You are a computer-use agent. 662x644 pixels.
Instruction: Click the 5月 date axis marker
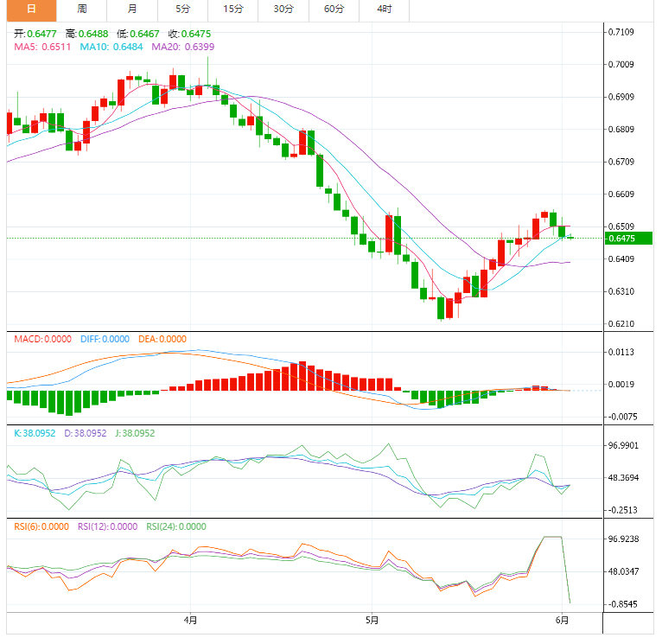372,621
